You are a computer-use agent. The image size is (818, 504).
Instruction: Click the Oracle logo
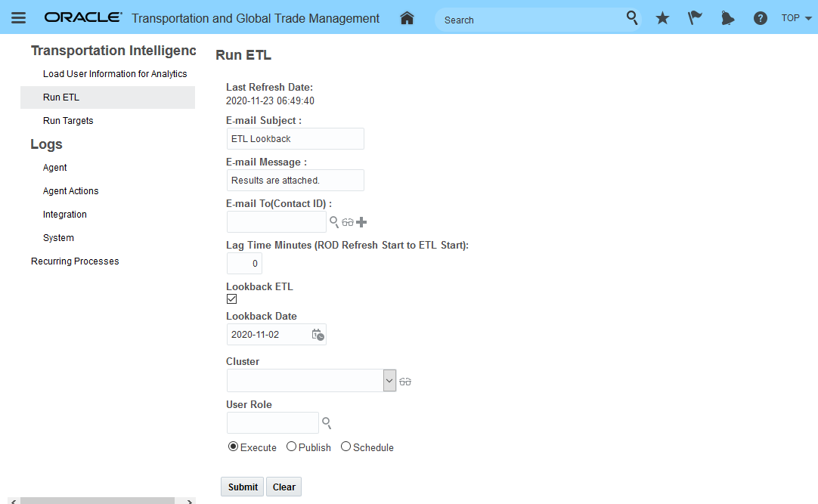83,17
